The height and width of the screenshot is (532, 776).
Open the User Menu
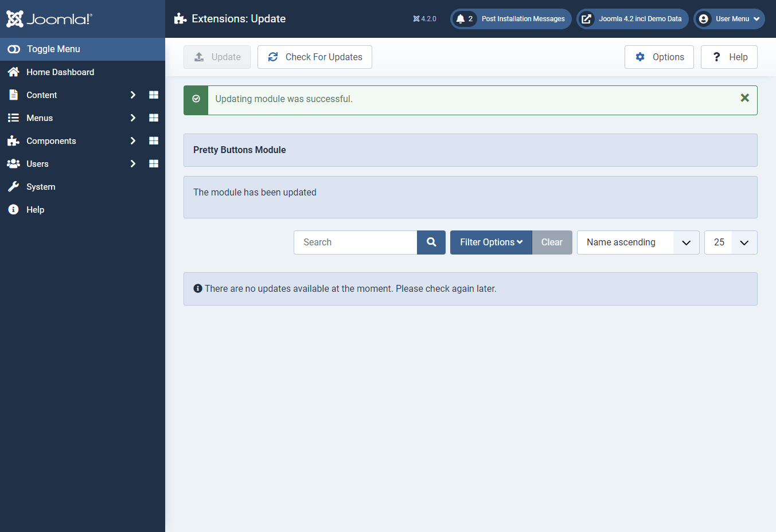point(729,18)
